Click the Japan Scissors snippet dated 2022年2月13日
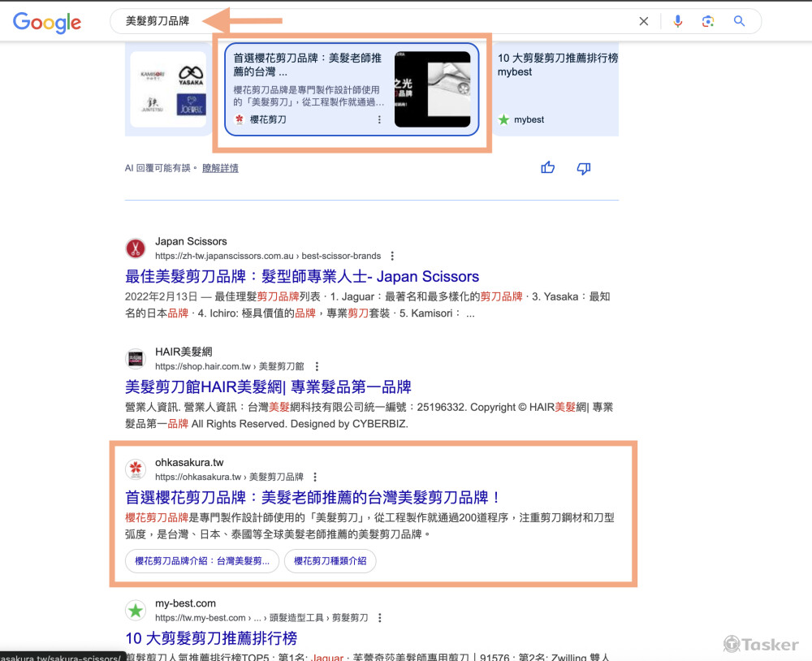Viewport: 812px width, 661px height. [368, 305]
